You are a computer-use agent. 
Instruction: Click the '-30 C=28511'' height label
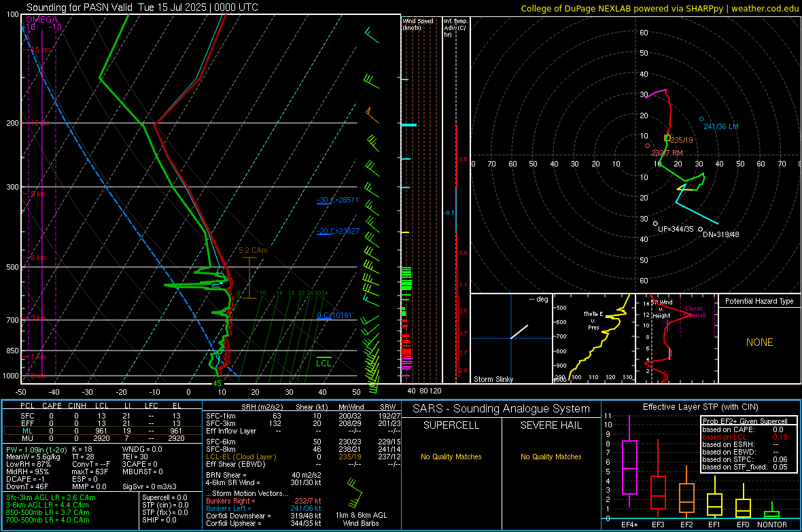pyautogui.click(x=338, y=200)
